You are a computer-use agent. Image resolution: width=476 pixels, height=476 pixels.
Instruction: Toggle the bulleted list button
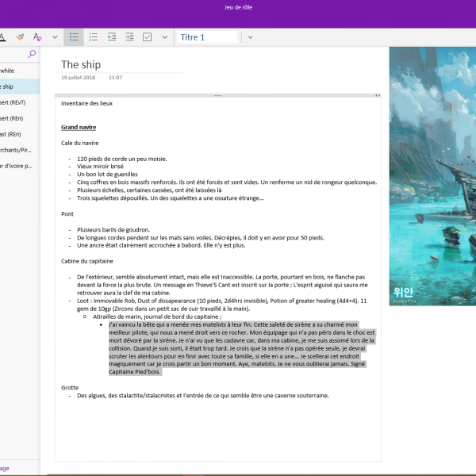click(74, 37)
